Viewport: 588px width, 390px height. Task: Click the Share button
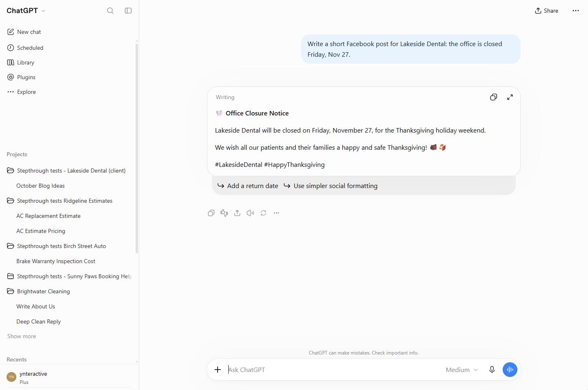[x=546, y=11]
